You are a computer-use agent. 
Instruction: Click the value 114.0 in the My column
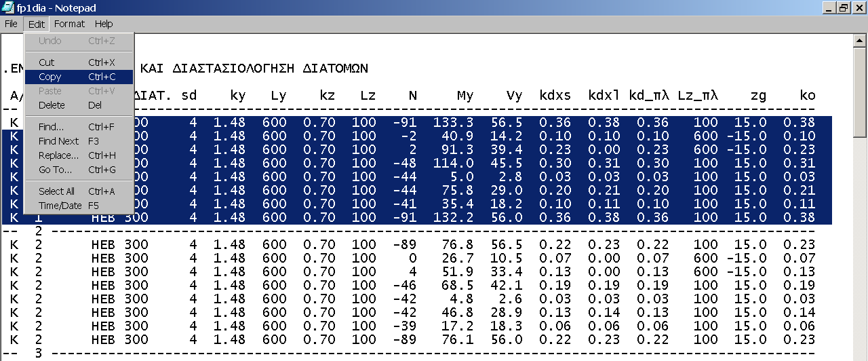453,164
